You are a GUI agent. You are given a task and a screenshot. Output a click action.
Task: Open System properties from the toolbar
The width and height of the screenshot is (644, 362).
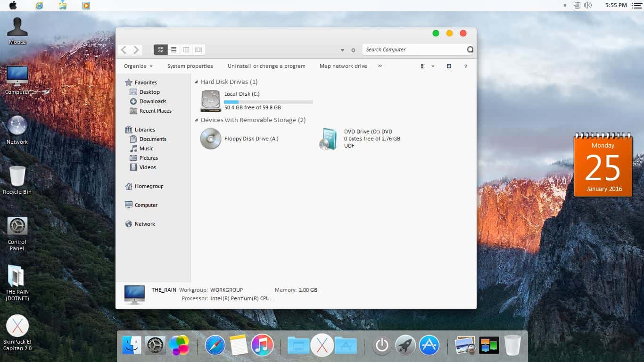point(190,66)
